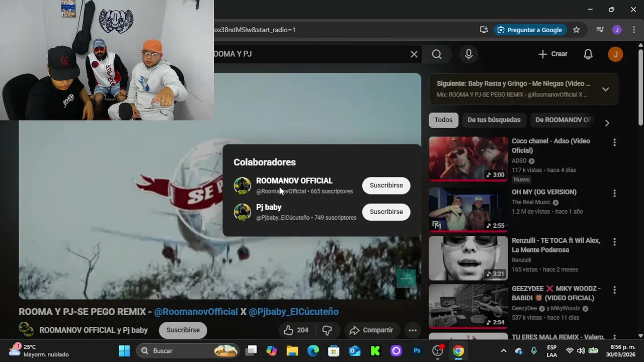Click the ADSO channel name

(519, 161)
